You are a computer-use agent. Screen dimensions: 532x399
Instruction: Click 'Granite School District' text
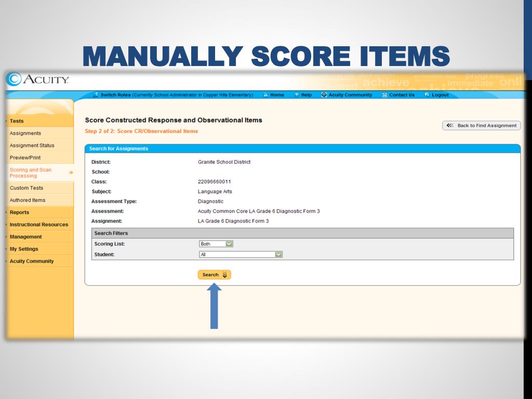click(x=224, y=162)
